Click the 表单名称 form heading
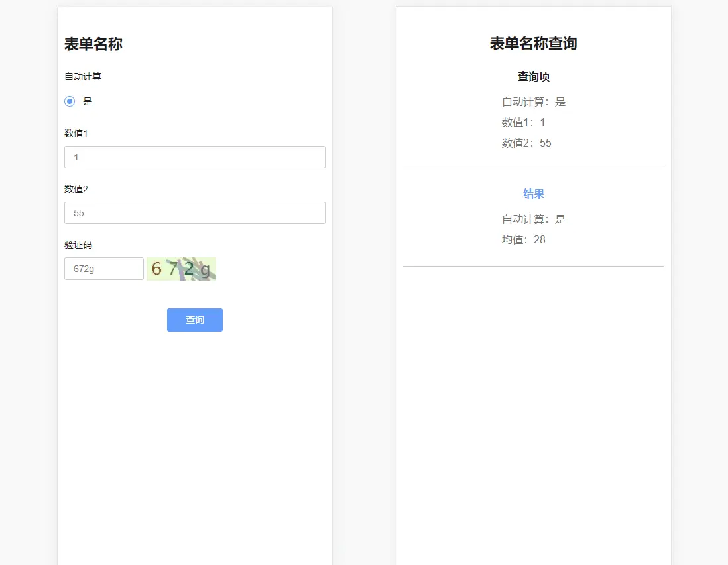 pyautogui.click(x=93, y=44)
